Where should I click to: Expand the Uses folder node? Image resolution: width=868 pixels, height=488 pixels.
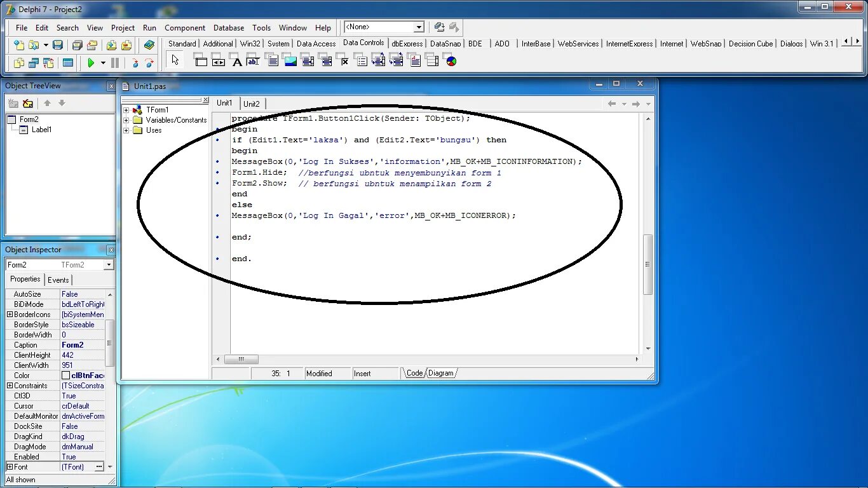[x=126, y=130]
